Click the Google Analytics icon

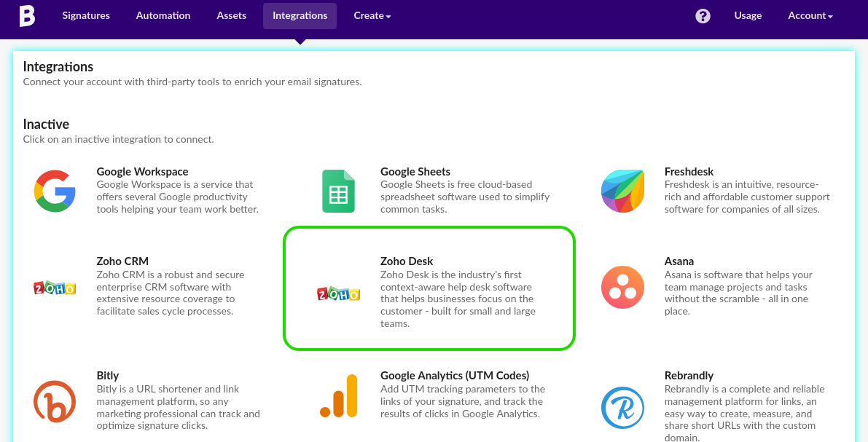point(338,395)
